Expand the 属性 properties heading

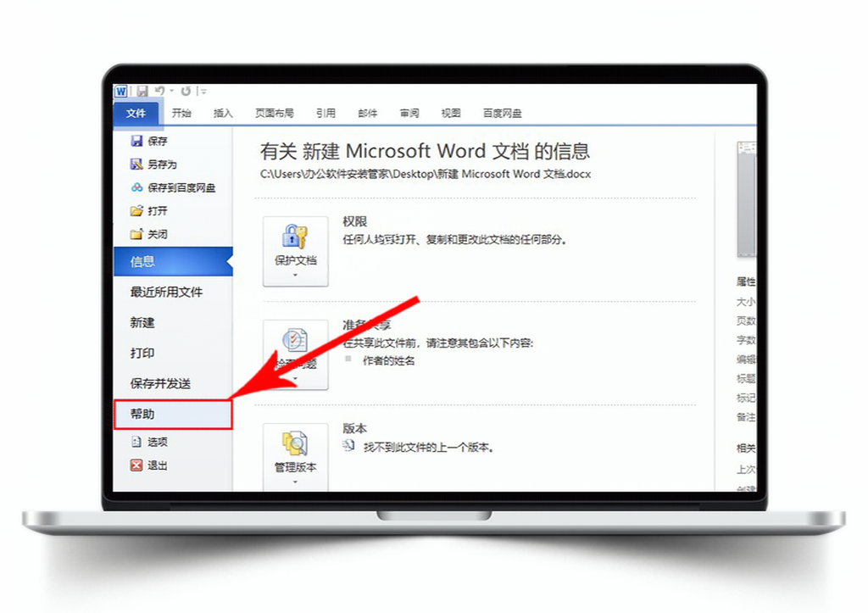pos(746,281)
